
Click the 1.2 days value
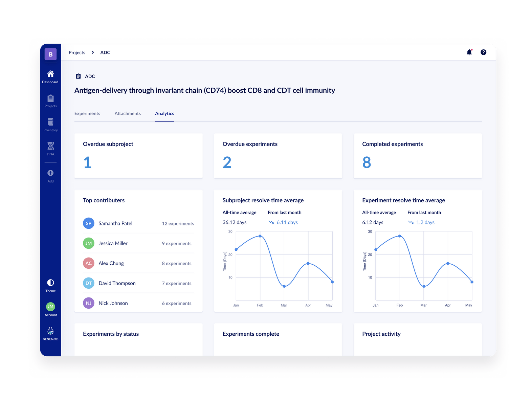425,222
